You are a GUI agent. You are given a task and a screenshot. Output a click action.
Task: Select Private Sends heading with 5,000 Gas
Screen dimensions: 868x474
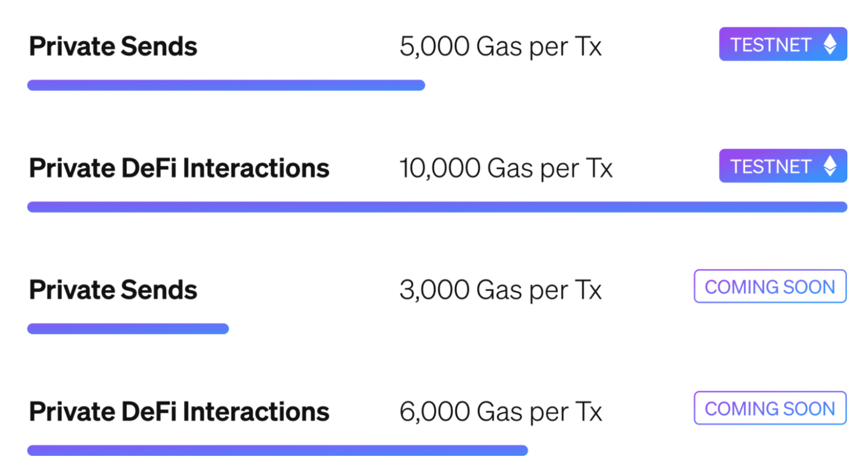[113, 47]
